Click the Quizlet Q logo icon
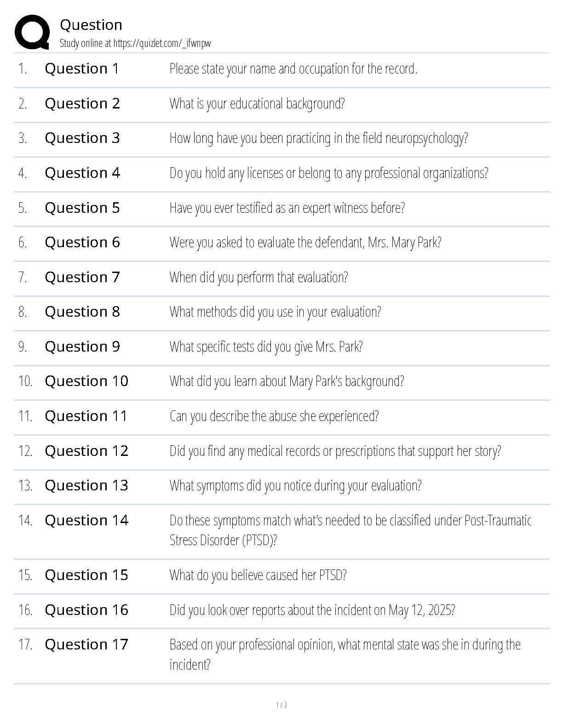The width and height of the screenshot is (563, 728). [32, 32]
